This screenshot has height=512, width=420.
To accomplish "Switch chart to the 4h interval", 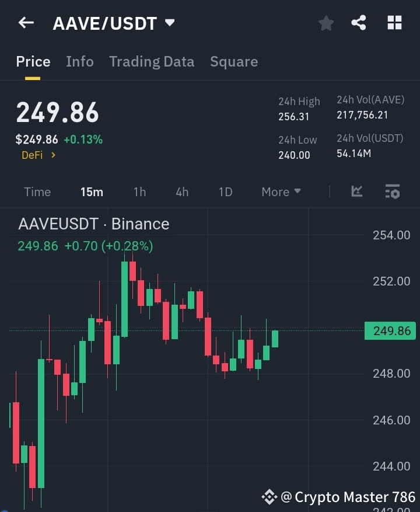I will click(x=181, y=191).
